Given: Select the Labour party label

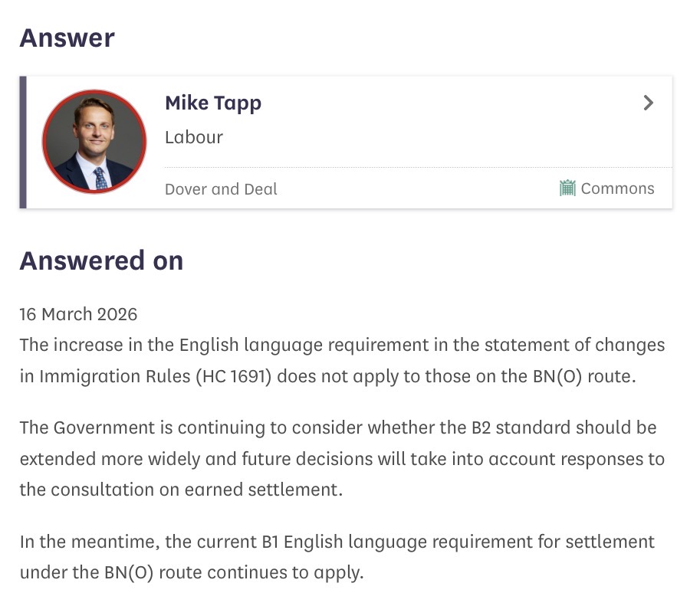Looking at the screenshot, I should [194, 137].
